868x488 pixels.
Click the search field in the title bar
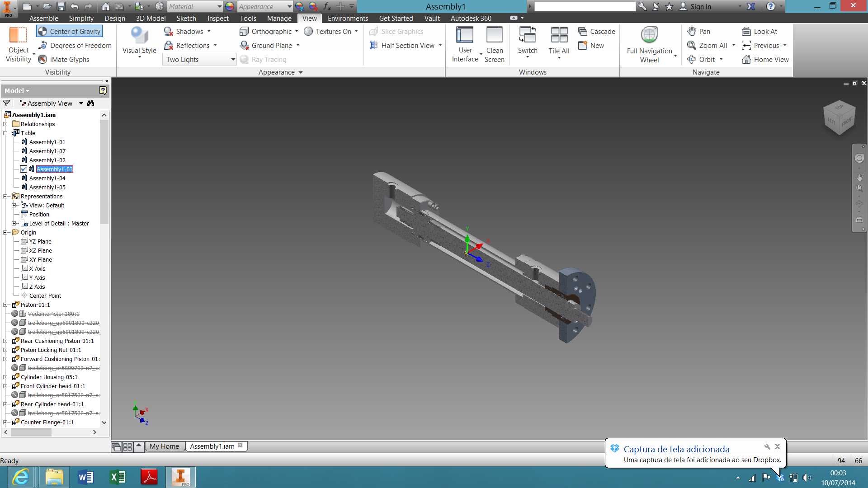coord(585,6)
